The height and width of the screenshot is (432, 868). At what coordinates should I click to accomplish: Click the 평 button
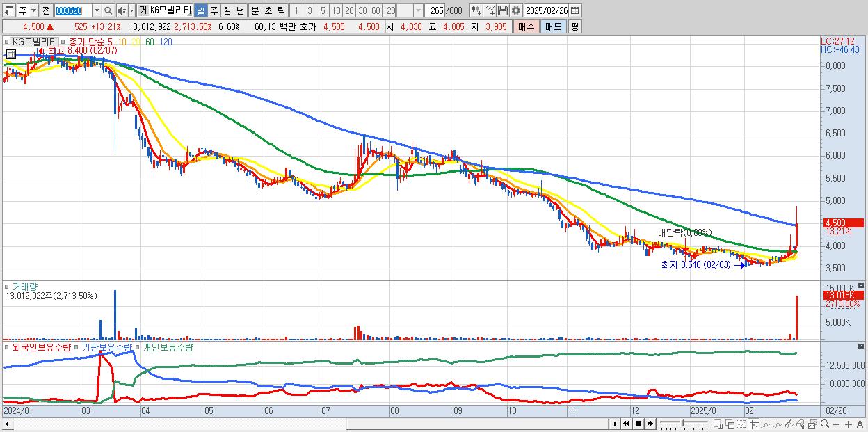574,26
